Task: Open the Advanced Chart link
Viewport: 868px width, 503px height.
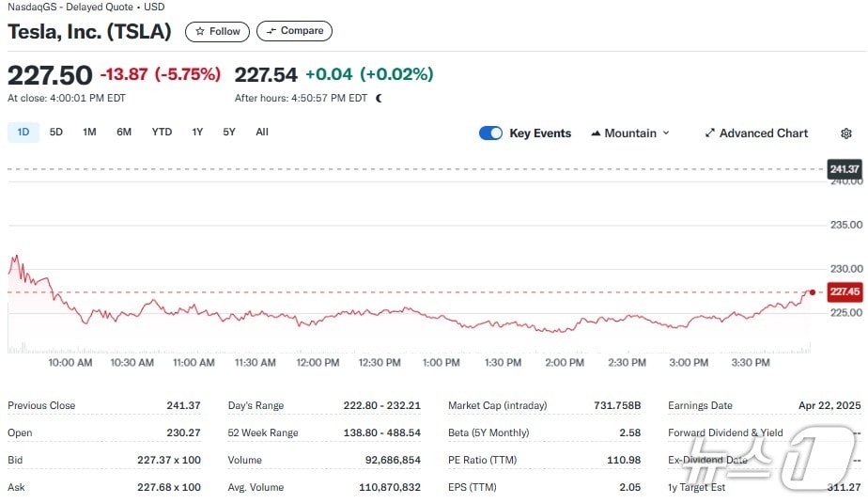Action: click(763, 134)
